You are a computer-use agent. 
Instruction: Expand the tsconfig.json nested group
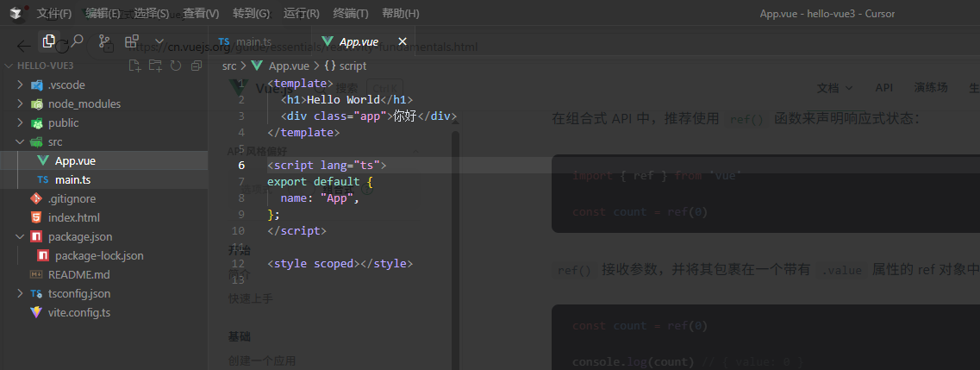click(x=20, y=294)
